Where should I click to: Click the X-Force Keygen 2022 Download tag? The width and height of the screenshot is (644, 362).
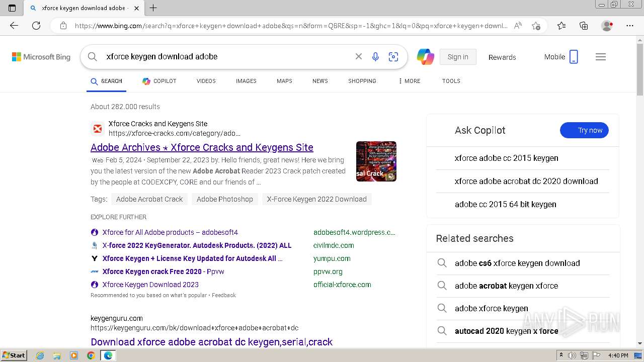(317, 199)
